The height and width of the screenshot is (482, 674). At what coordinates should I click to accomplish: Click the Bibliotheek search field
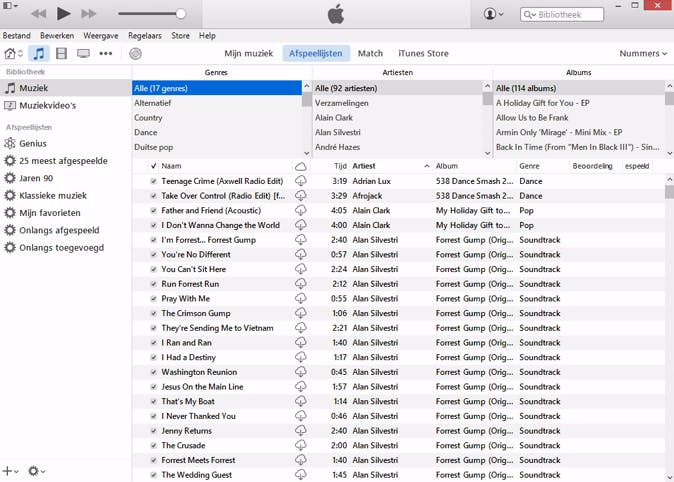click(561, 15)
